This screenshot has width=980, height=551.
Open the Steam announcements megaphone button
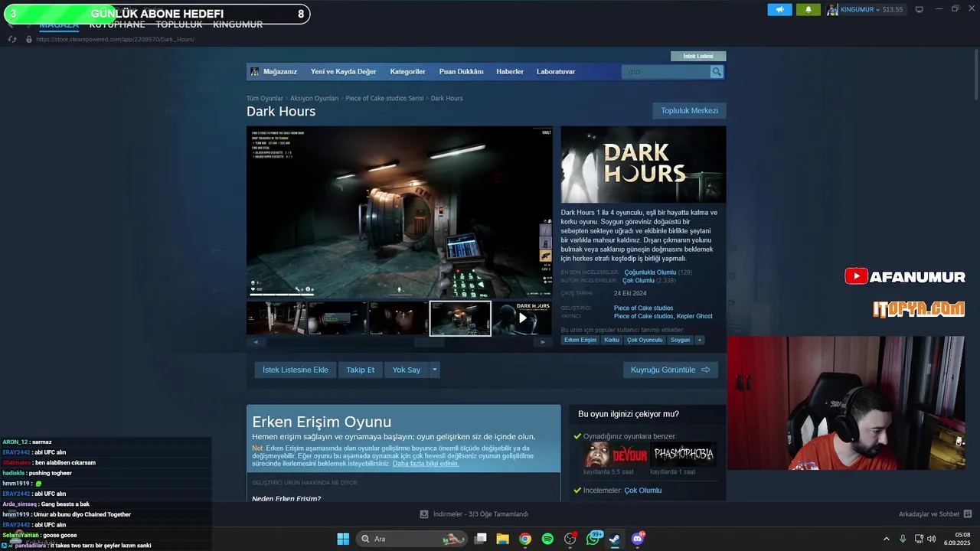(779, 9)
